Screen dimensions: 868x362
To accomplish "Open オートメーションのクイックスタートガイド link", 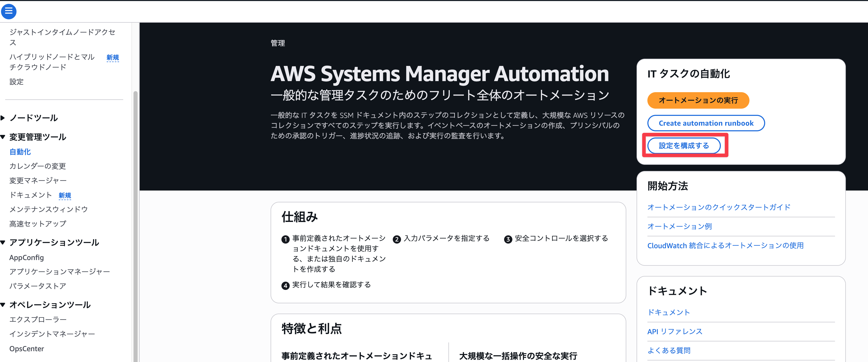I will (719, 207).
